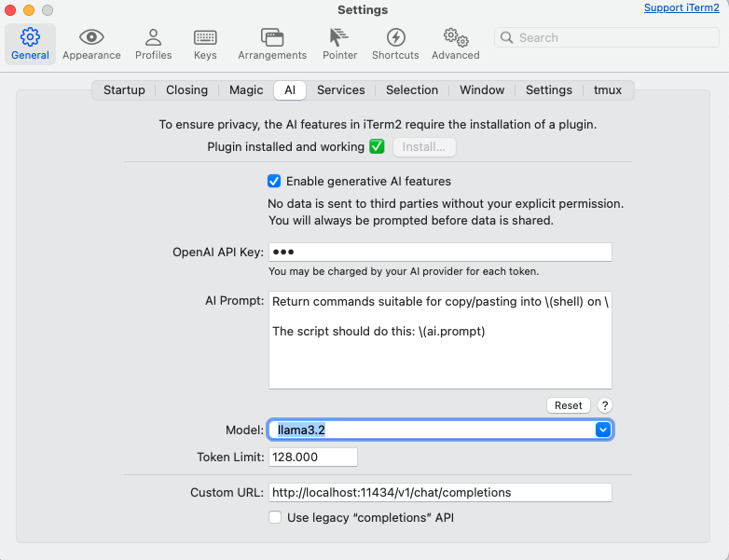Image resolution: width=729 pixels, height=560 pixels.
Task: Open the Shortcuts settings pane
Action: pos(395,44)
